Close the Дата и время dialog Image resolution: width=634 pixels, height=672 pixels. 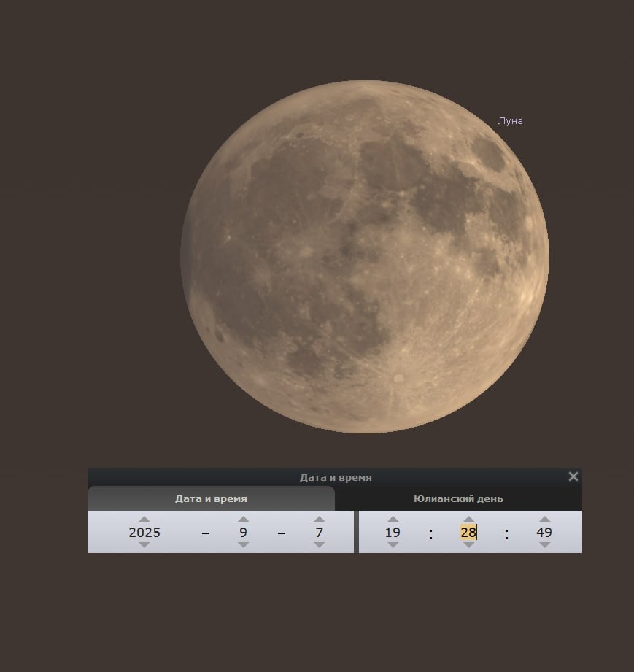[x=573, y=476]
